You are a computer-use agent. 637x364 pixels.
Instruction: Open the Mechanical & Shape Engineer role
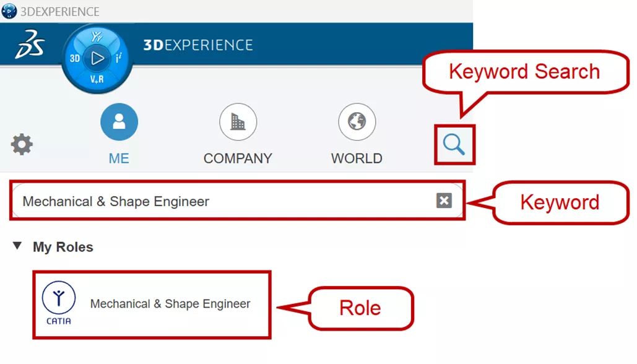coord(170,304)
